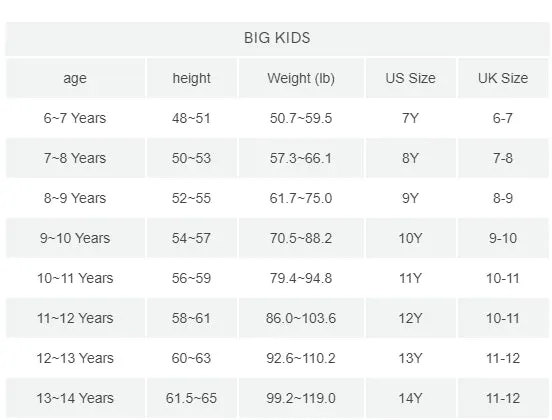
Task: Select the 9~10 Years age cell
Action: click(x=75, y=238)
